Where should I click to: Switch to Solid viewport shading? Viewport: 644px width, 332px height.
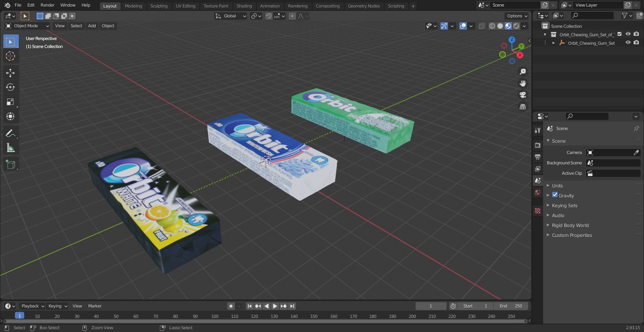[x=500, y=26]
